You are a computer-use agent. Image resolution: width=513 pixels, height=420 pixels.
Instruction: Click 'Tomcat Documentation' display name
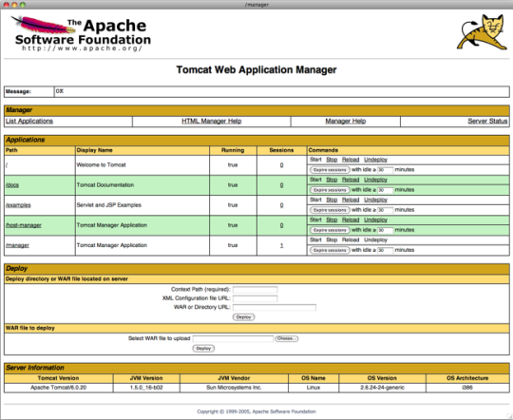pos(105,185)
